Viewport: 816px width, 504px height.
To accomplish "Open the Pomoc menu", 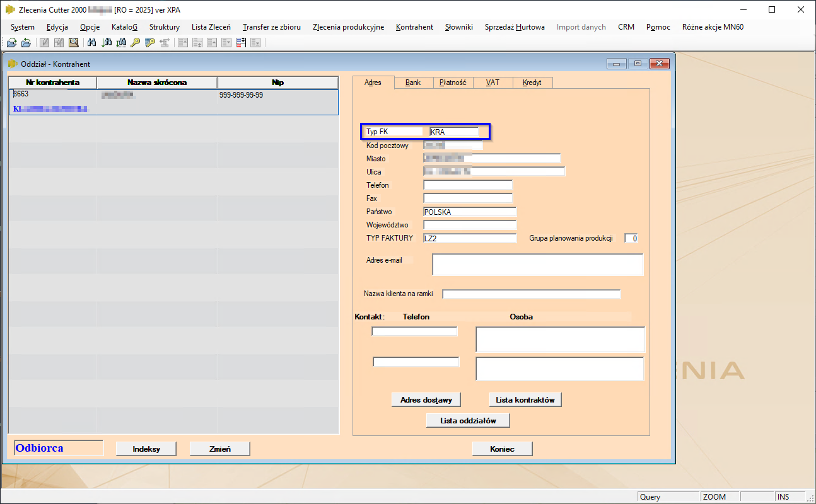I will (658, 27).
